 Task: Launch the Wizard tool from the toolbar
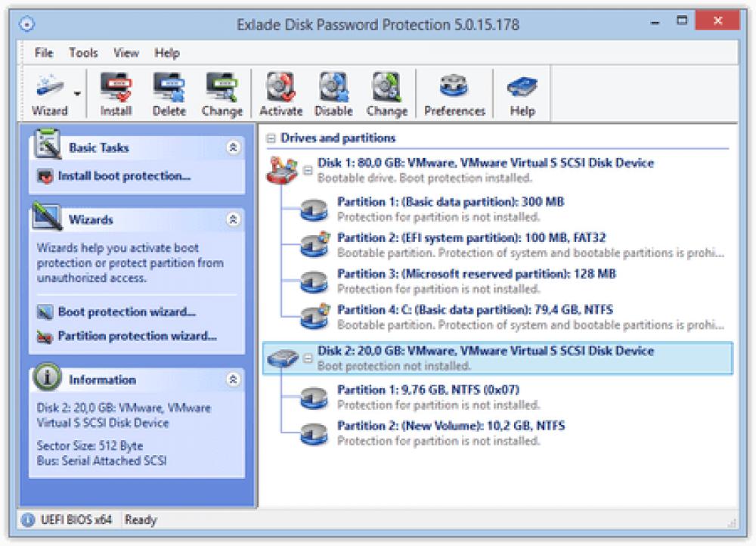(x=48, y=91)
